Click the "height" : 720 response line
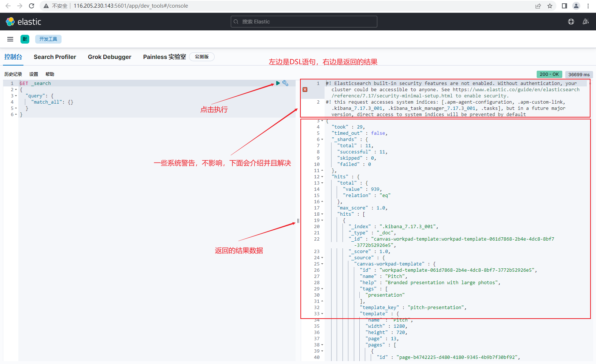 [386, 333]
